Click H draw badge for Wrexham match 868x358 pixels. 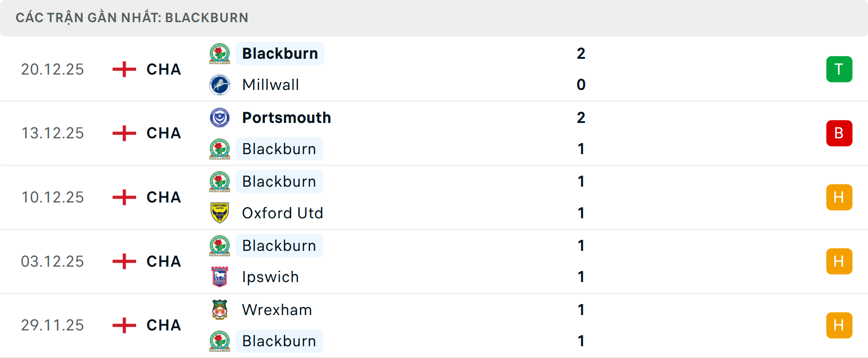coord(839,325)
